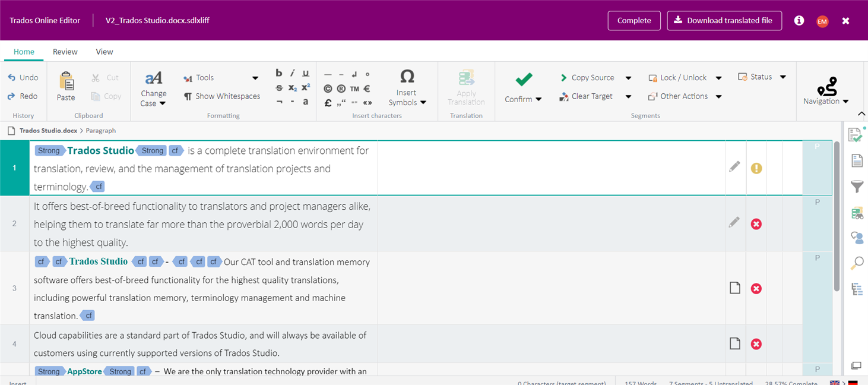This screenshot has width=868, height=385.
Task: Open the comments sidebar panel
Action: point(857,238)
